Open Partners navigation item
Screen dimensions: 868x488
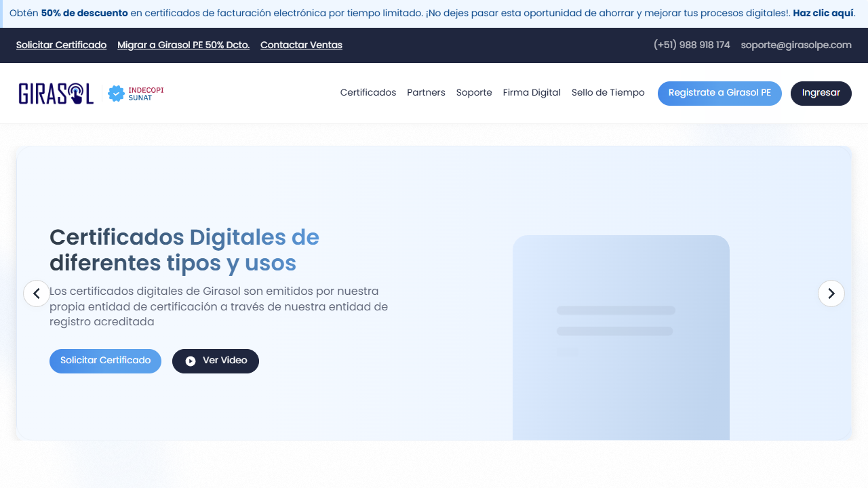point(426,93)
